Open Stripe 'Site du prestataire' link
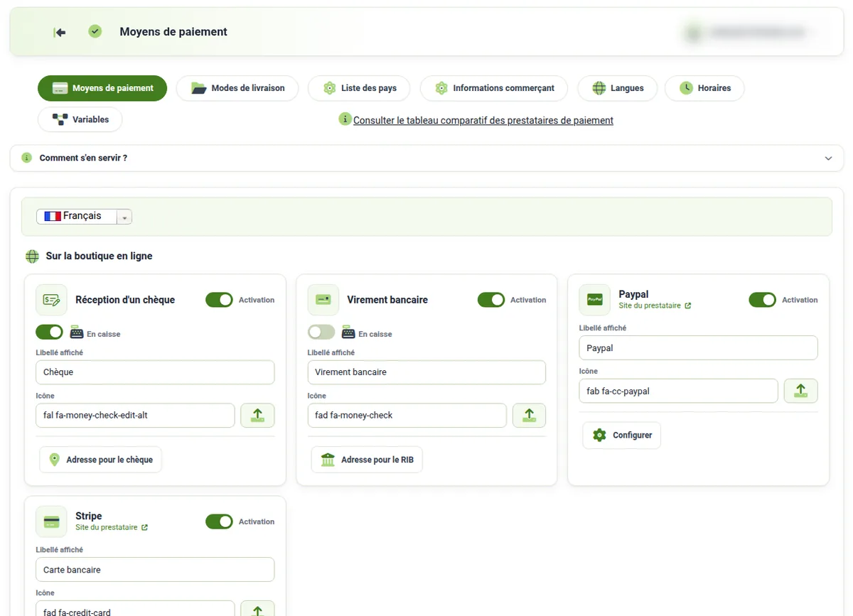 pyautogui.click(x=112, y=527)
